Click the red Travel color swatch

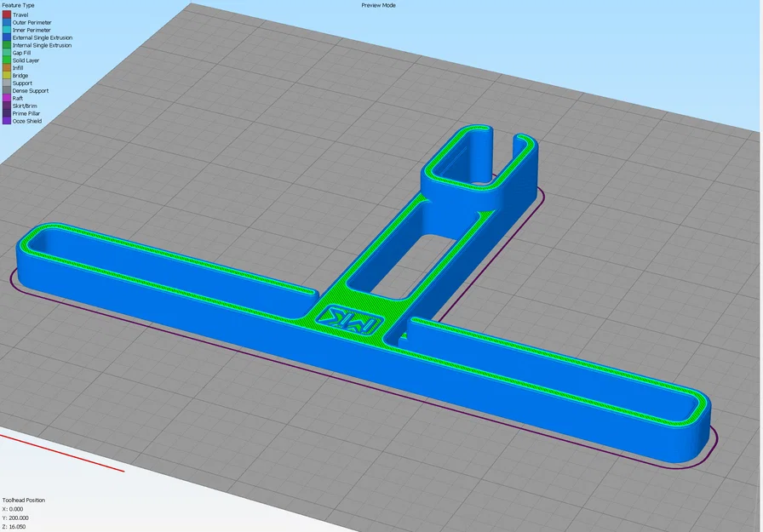(6, 14)
